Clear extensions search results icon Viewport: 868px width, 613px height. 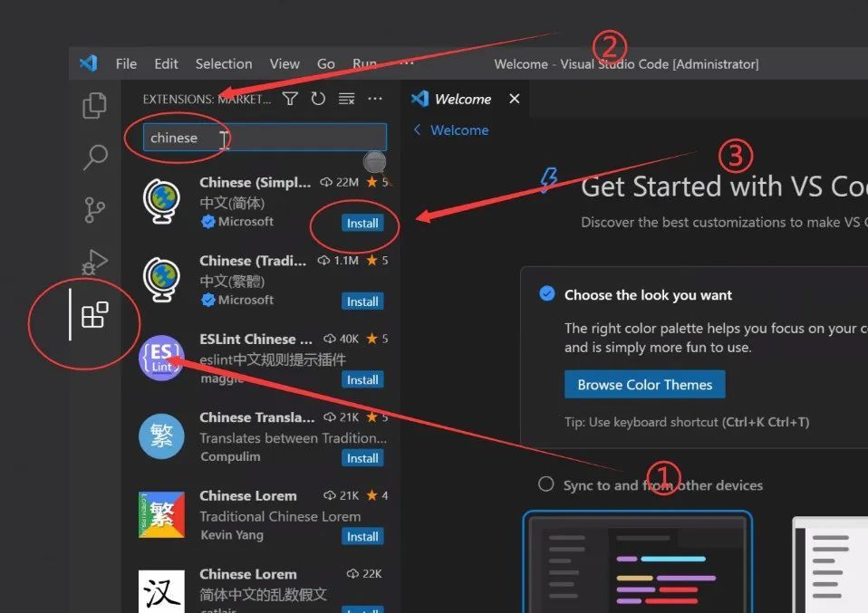point(346,99)
